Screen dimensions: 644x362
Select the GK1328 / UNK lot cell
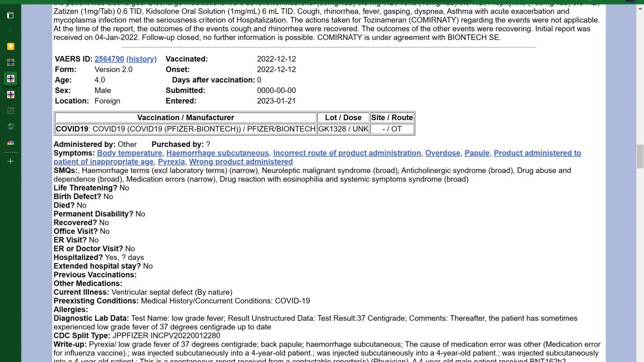tap(343, 129)
